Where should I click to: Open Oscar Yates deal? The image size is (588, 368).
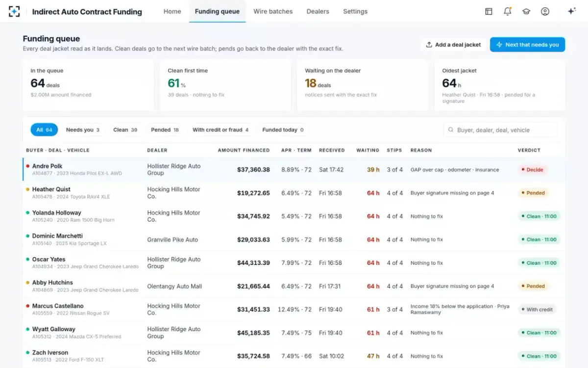click(294, 263)
